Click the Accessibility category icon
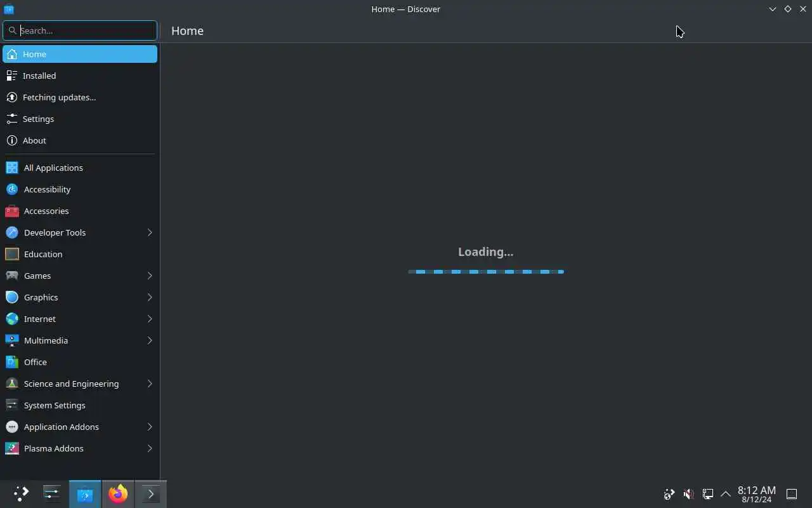This screenshot has height=508, width=812. coord(12,189)
